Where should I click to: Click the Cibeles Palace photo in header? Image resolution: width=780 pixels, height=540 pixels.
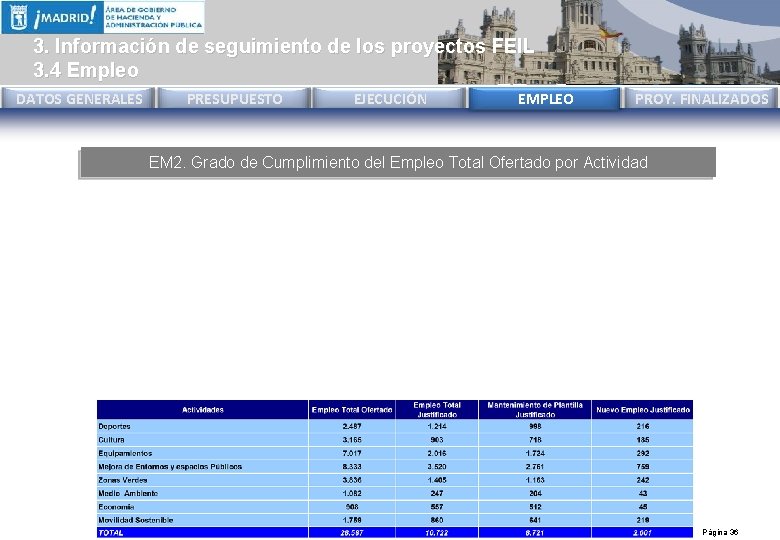click(607, 42)
